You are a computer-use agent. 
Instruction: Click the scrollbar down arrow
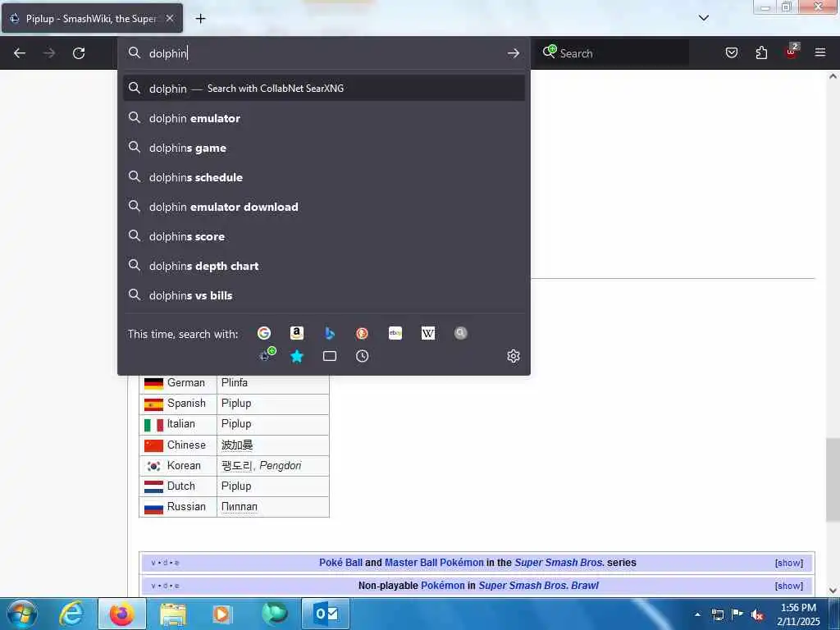coord(833,591)
